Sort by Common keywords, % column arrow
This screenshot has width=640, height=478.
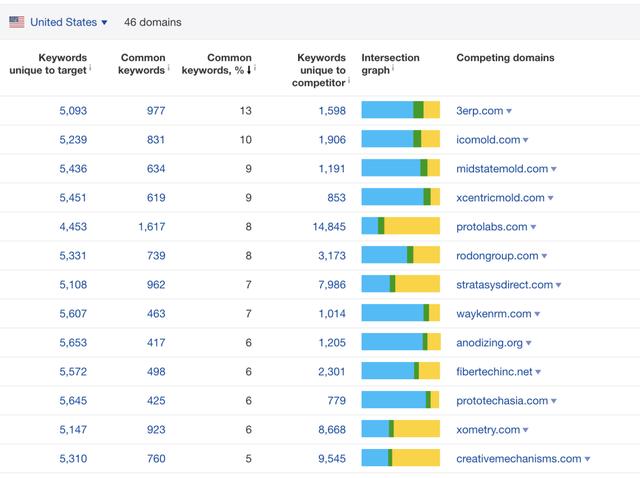click(249, 70)
